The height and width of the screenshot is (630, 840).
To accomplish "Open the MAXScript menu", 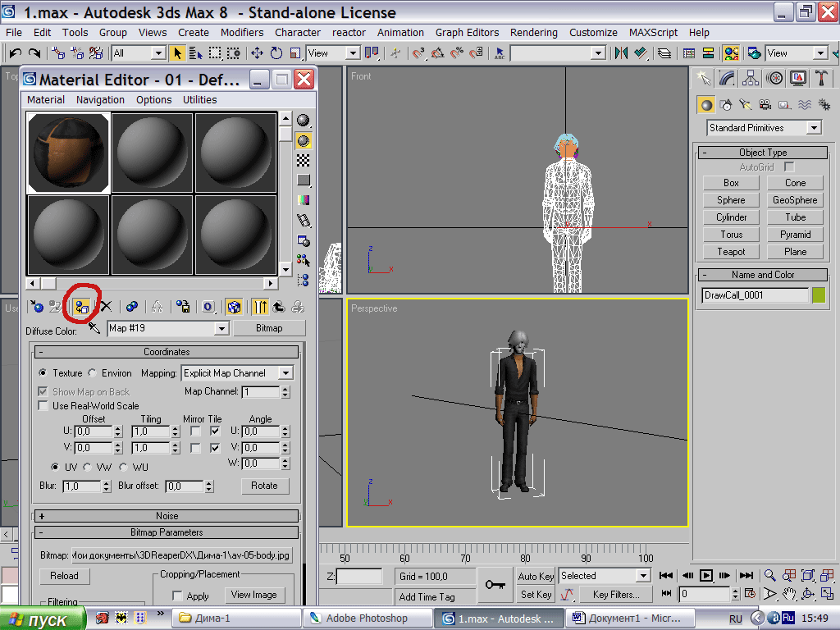I will (x=653, y=32).
